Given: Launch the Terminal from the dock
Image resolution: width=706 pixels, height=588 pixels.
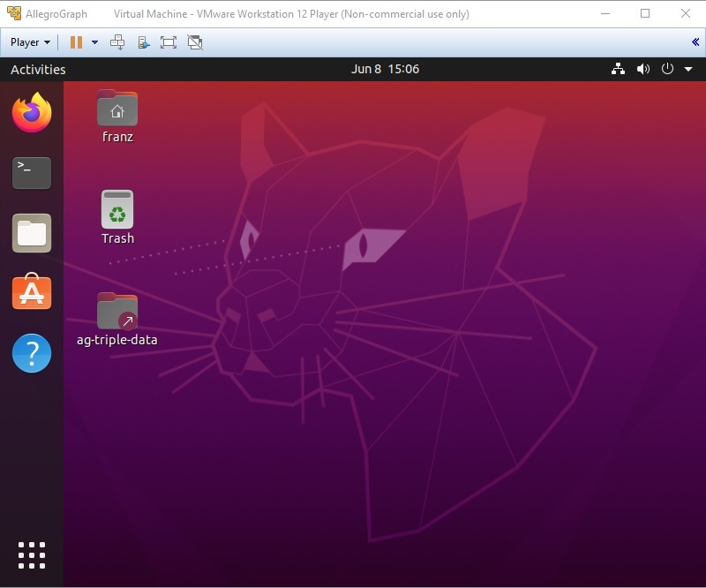Looking at the screenshot, I should pyautogui.click(x=31, y=173).
